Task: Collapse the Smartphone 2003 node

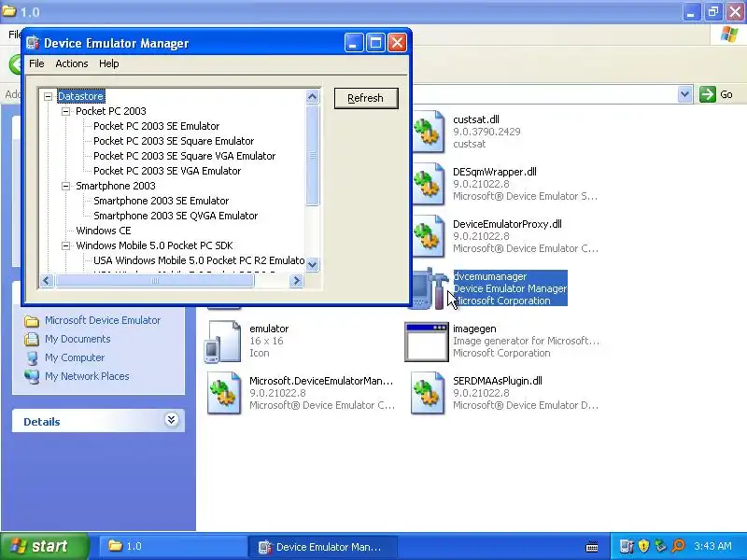Action: tap(65, 186)
